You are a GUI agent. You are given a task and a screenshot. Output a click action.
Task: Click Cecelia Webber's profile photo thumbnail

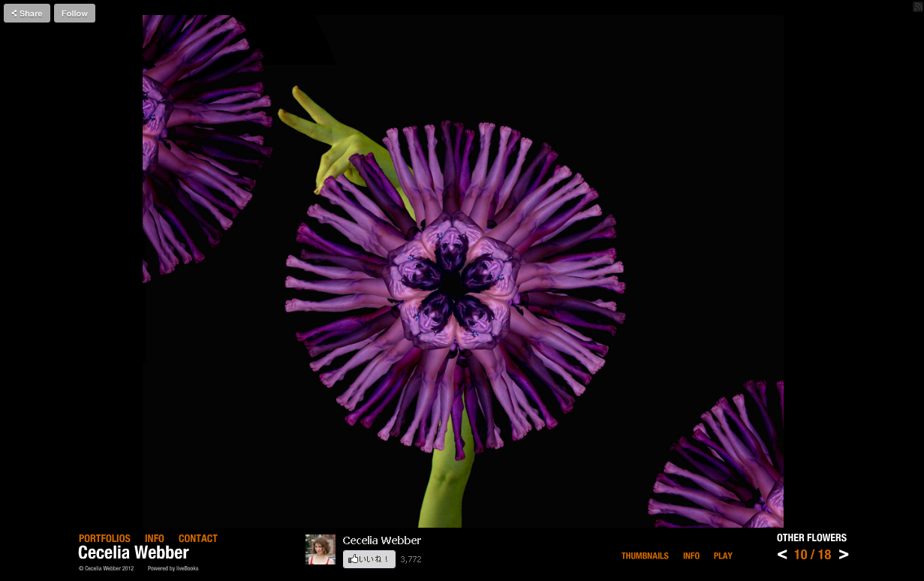321,549
